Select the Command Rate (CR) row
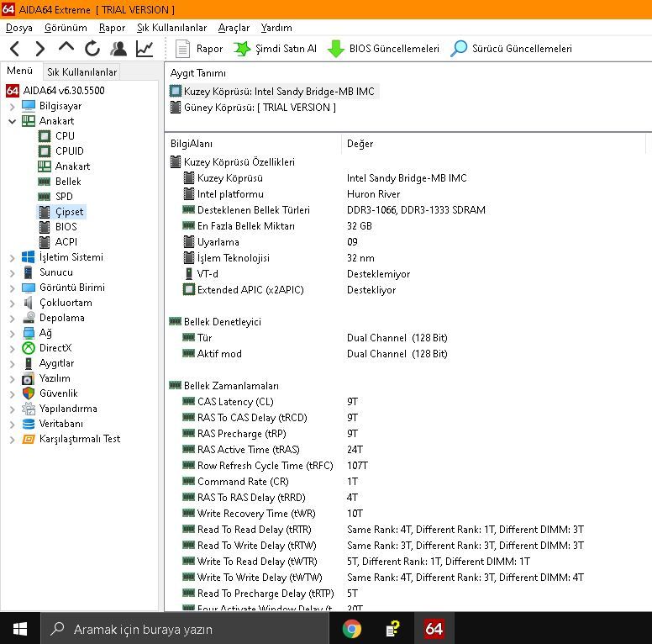 coord(407,482)
